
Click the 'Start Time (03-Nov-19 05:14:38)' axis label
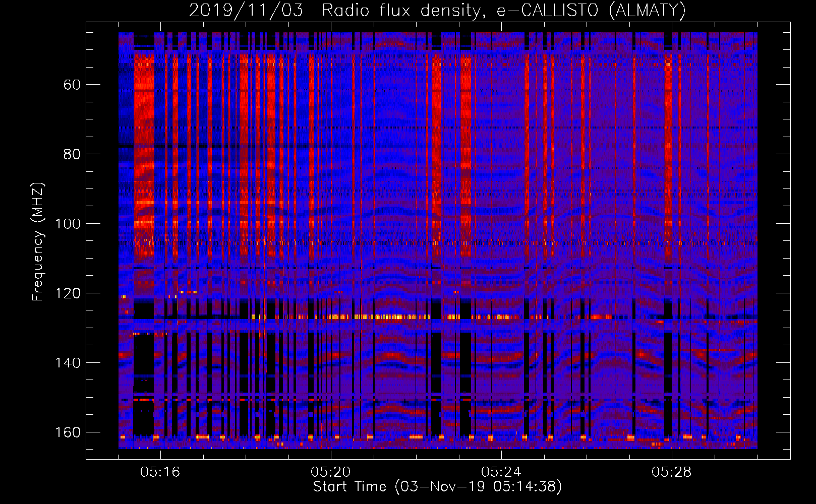[437, 487]
